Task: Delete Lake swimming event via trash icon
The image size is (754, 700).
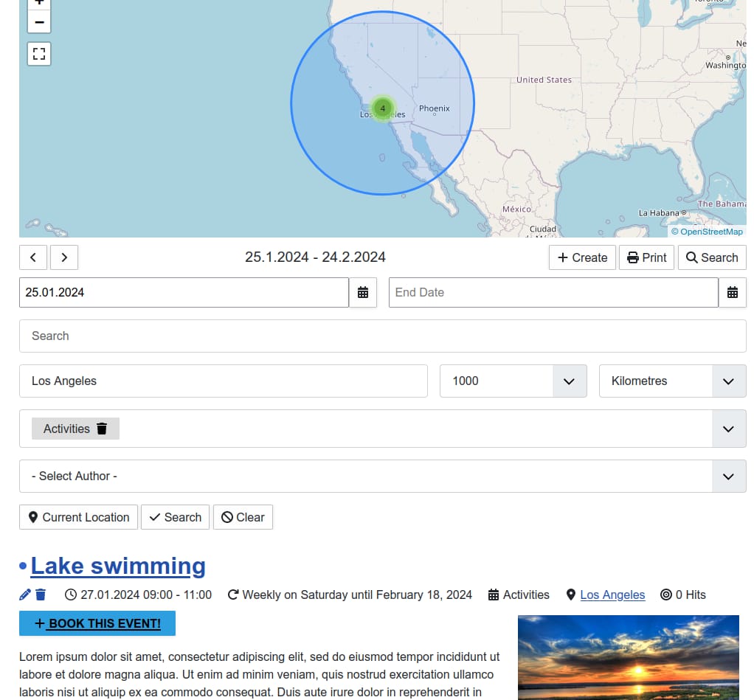Action: (x=41, y=595)
